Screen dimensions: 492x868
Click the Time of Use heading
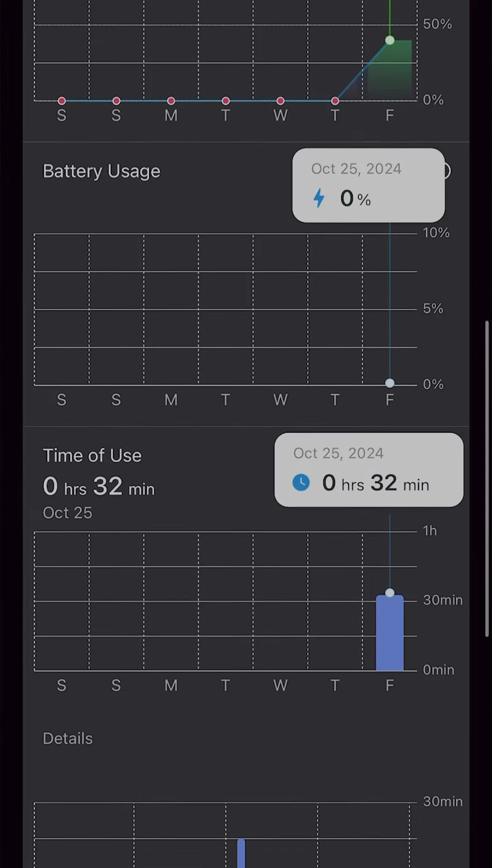tap(92, 456)
